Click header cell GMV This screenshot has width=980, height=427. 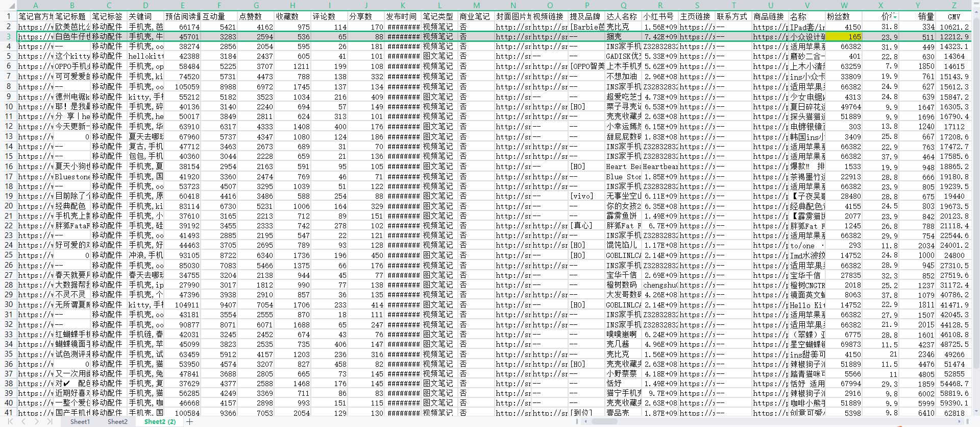[954, 16]
